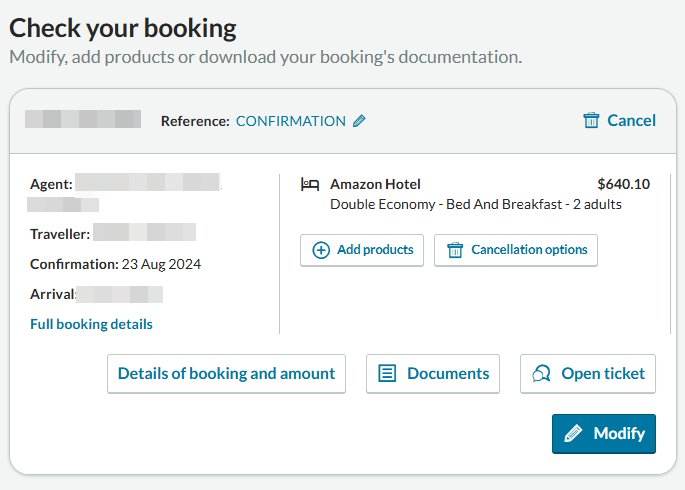685x490 pixels.
Task: Click the Amazon Hotel name
Action: [375, 184]
